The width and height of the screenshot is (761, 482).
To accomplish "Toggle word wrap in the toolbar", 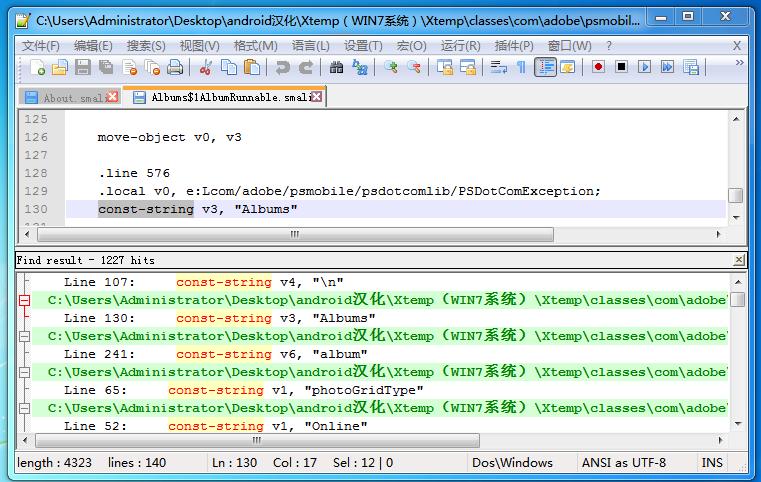I will pyautogui.click(x=498, y=67).
